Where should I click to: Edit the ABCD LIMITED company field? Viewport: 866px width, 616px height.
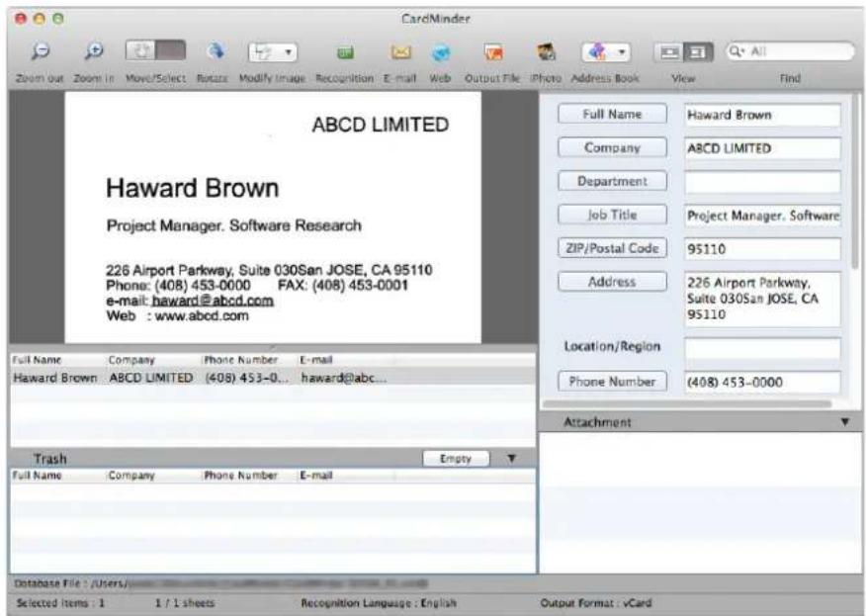(763, 148)
